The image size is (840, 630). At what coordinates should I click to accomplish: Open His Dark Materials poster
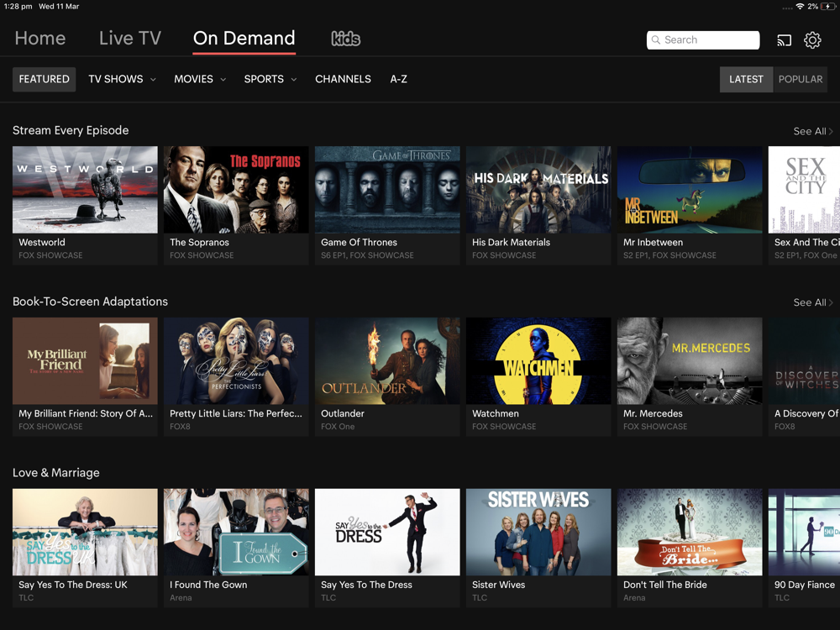[538, 190]
